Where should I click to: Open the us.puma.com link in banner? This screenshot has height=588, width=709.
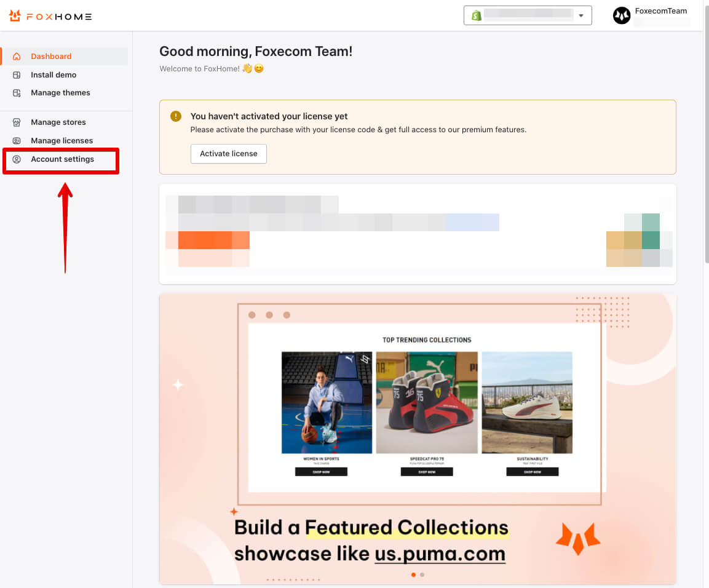440,554
